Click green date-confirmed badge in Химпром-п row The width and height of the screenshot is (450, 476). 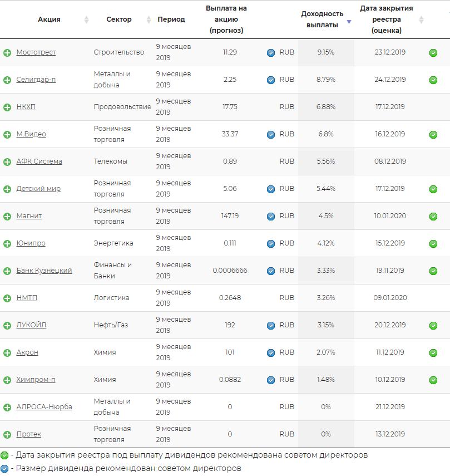tap(433, 380)
